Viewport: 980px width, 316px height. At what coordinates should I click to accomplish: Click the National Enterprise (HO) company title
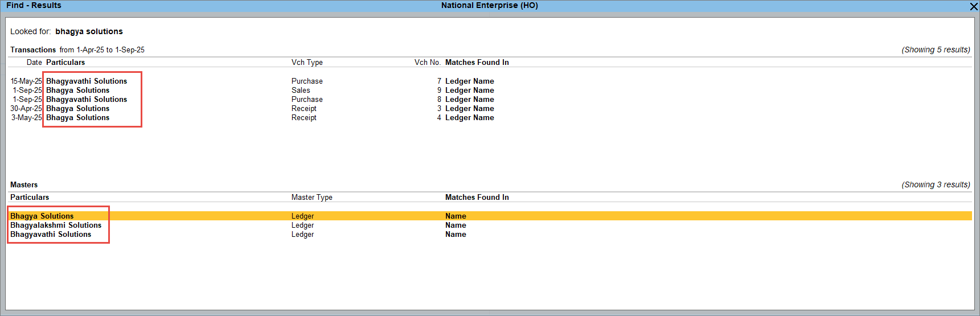(489, 6)
